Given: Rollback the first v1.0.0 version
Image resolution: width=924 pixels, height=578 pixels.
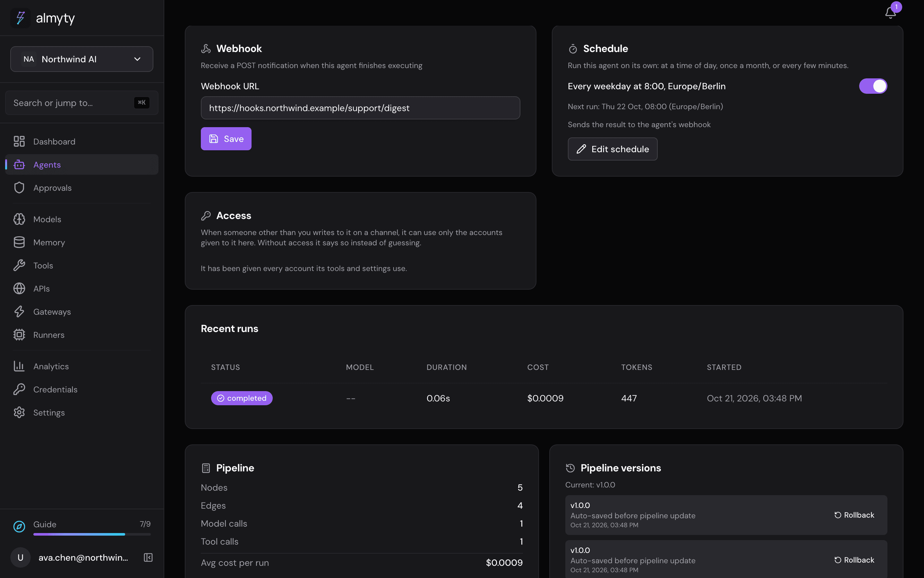Looking at the screenshot, I should [854, 515].
